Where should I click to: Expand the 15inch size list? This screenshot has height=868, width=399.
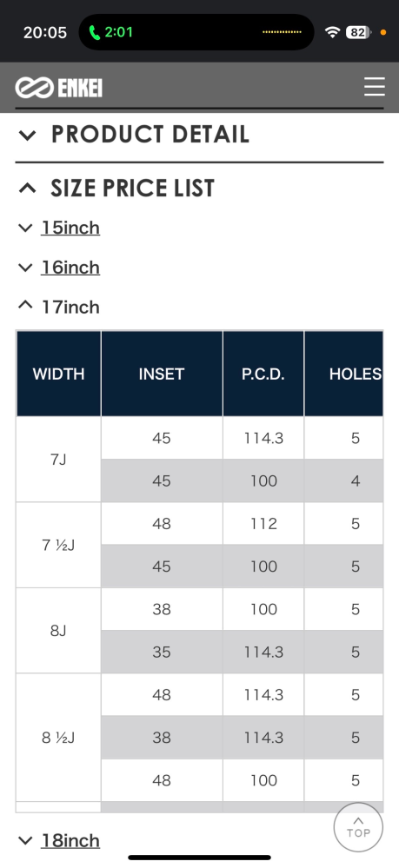click(59, 228)
